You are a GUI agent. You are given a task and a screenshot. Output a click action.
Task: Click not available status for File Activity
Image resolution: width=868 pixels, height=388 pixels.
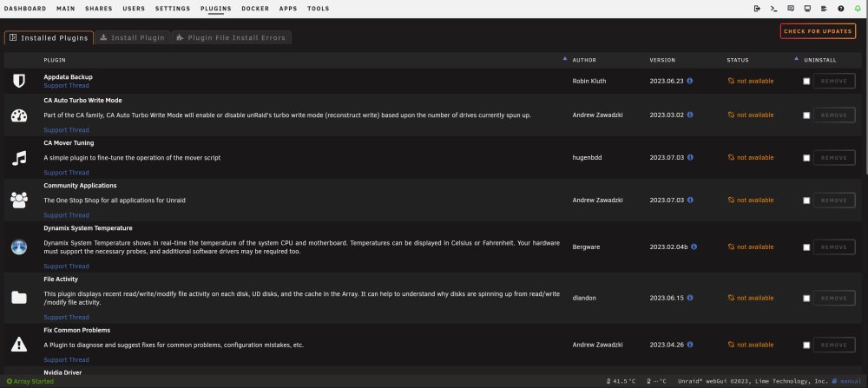click(x=751, y=298)
